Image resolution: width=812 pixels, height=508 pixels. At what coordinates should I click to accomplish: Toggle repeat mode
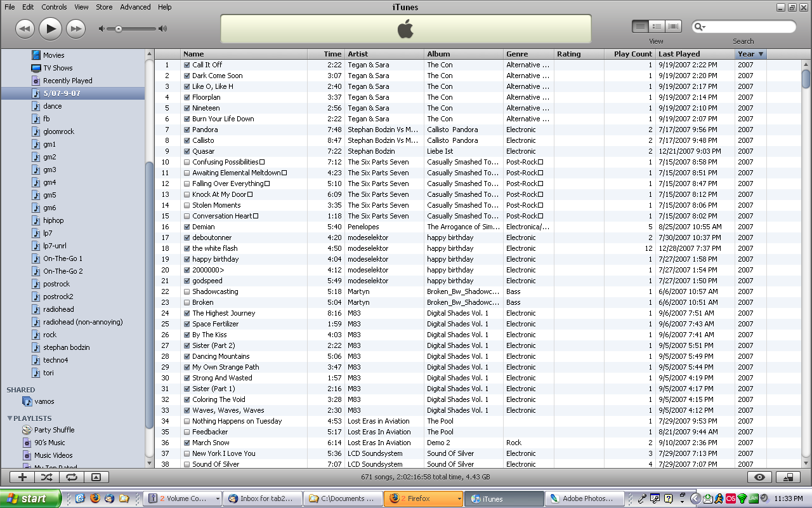pyautogui.click(x=71, y=477)
